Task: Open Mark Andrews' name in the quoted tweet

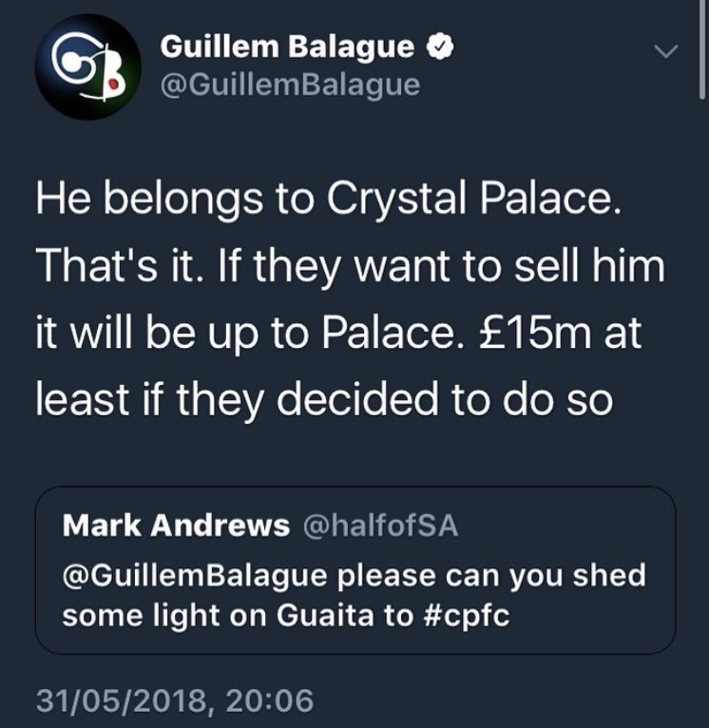Action: point(176,527)
